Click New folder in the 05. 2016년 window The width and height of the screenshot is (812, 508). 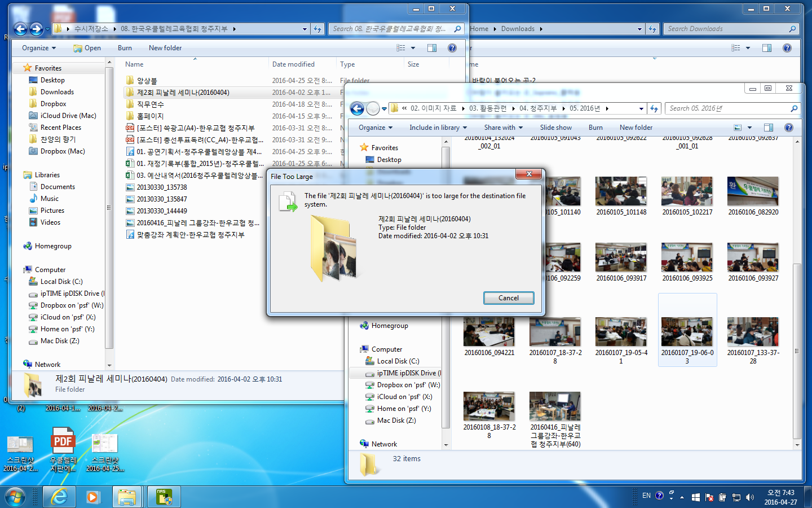tap(636, 128)
